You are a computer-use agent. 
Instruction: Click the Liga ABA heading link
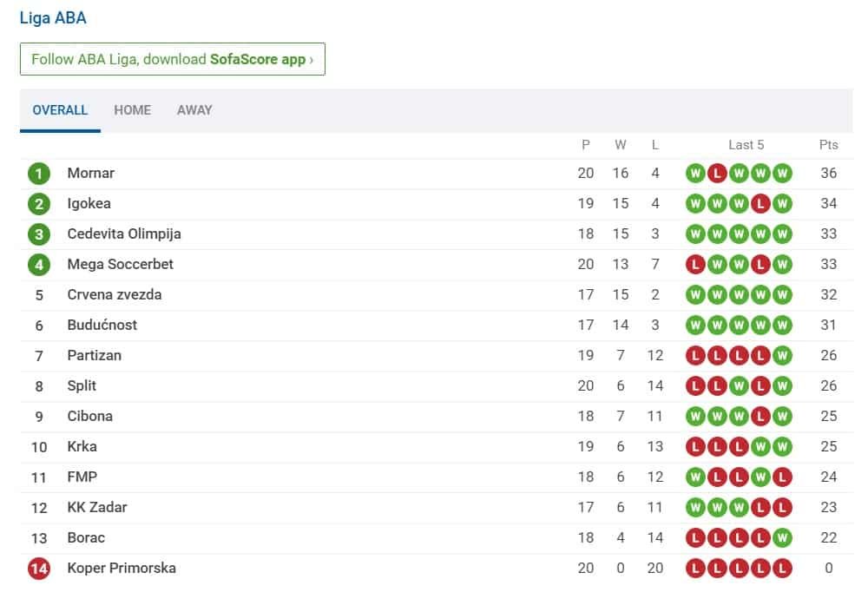53,18
